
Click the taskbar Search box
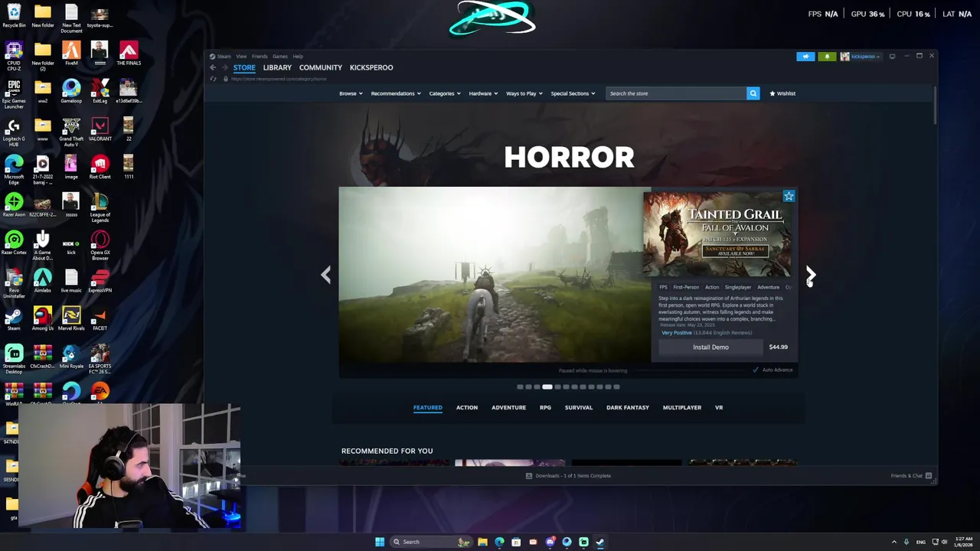432,542
